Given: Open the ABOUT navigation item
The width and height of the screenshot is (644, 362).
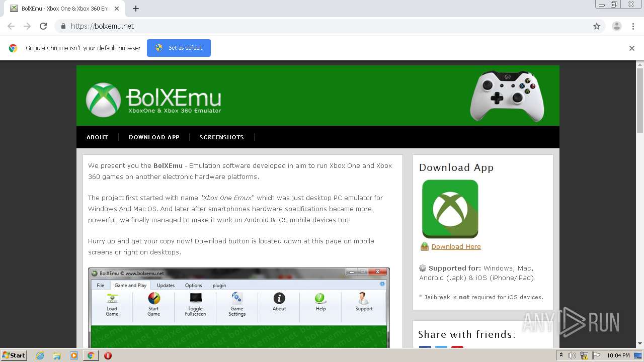Looking at the screenshot, I should [97, 137].
